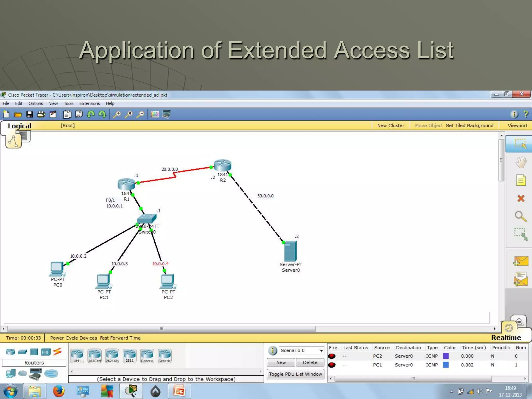Click the Delete scenario button
This screenshot has height=399, width=532.
[x=310, y=362]
